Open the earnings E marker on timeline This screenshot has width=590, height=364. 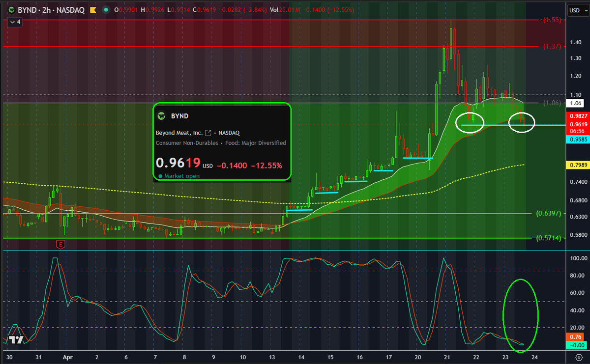[x=61, y=244]
